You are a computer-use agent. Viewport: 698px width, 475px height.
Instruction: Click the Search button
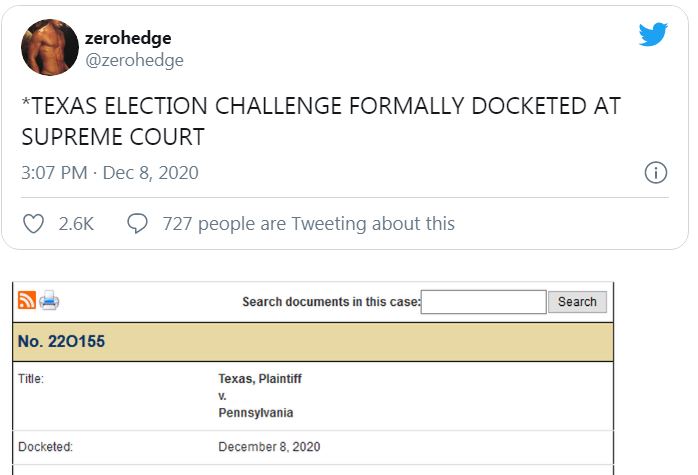click(577, 302)
